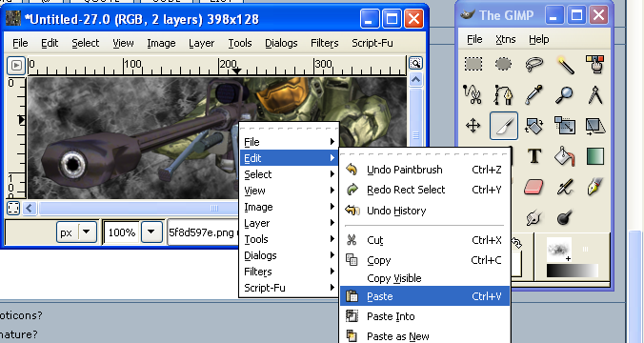
Task: Open Xtns menu in The GIMP toolbox
Action: (x=505, y=39)
